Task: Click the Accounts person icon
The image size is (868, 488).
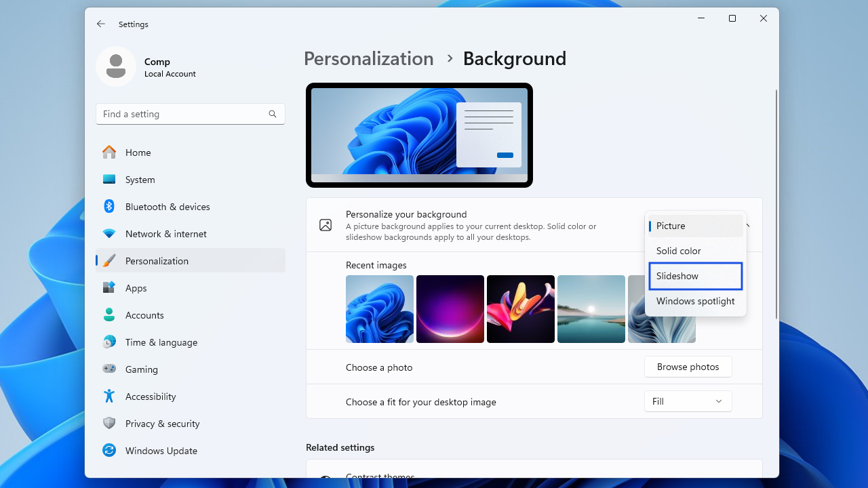Action: point(109,315)
